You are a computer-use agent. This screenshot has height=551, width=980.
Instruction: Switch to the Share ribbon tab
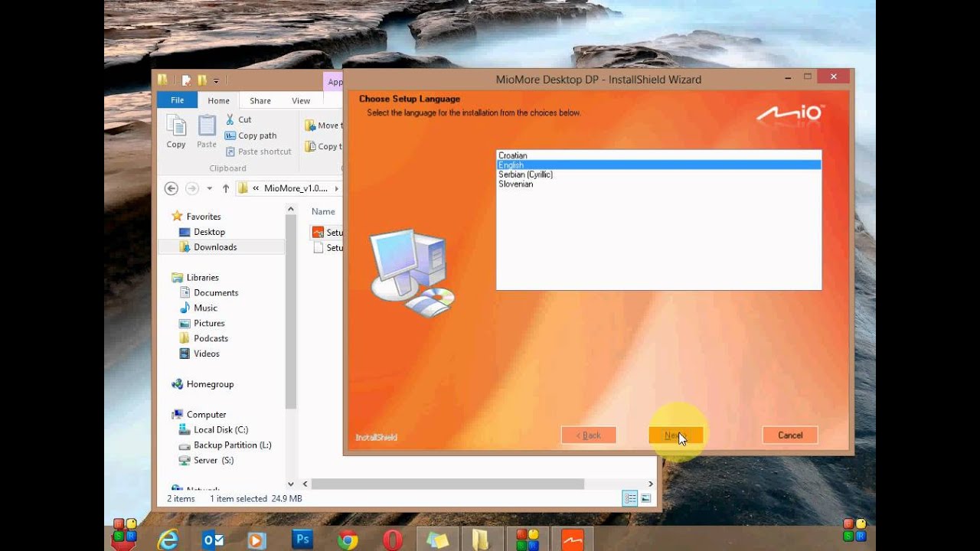pyautogui.click(x=260, y=100)
